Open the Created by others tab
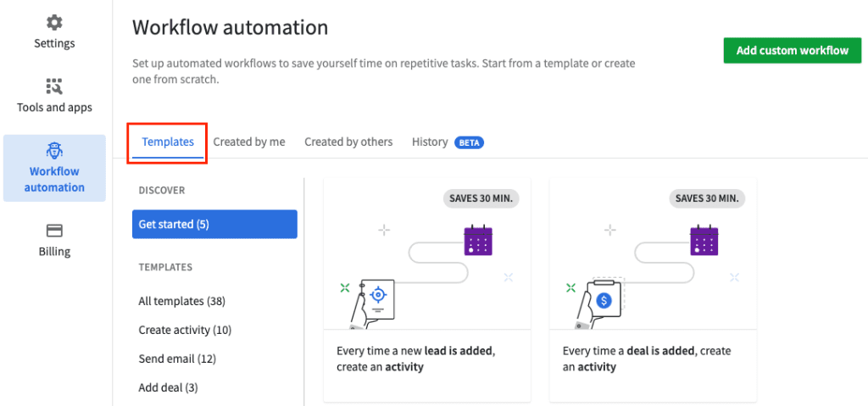This screenshot has width=868, height=406. point(348,142)
